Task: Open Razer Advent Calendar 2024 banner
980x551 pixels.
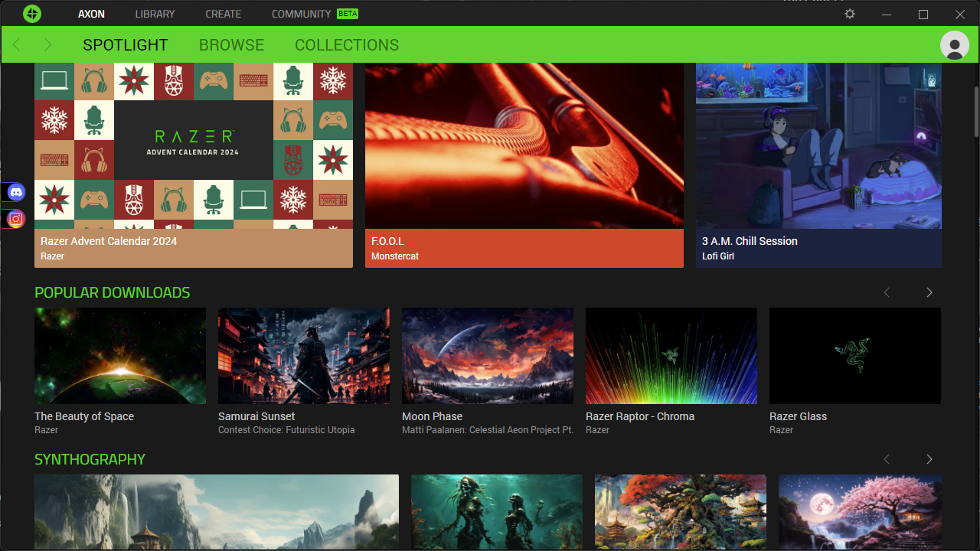Action: coord(194,165)
